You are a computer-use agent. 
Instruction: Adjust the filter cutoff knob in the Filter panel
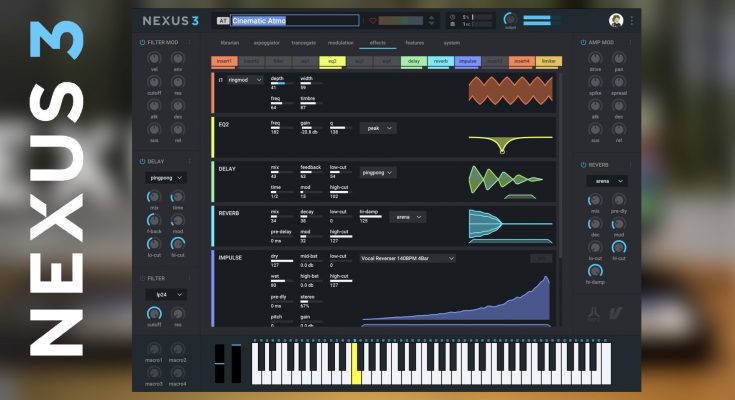[x=153, y=313]
